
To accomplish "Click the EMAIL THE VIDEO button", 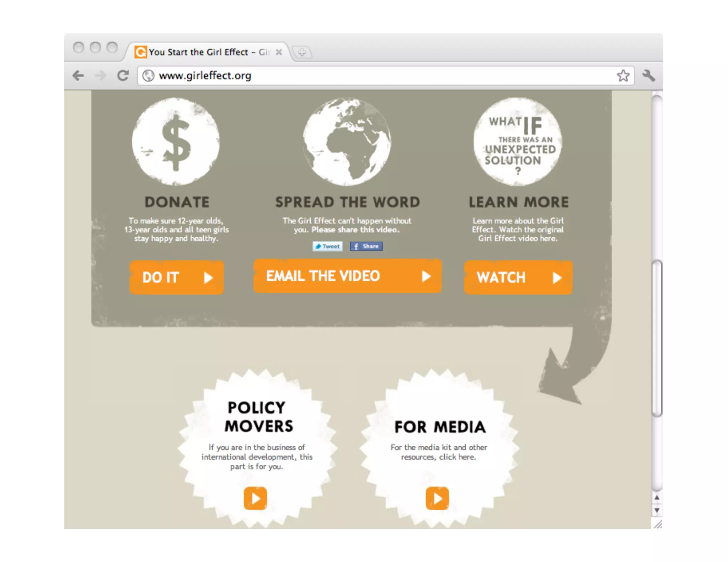I will pyautogui.click(x=347, y=276).
